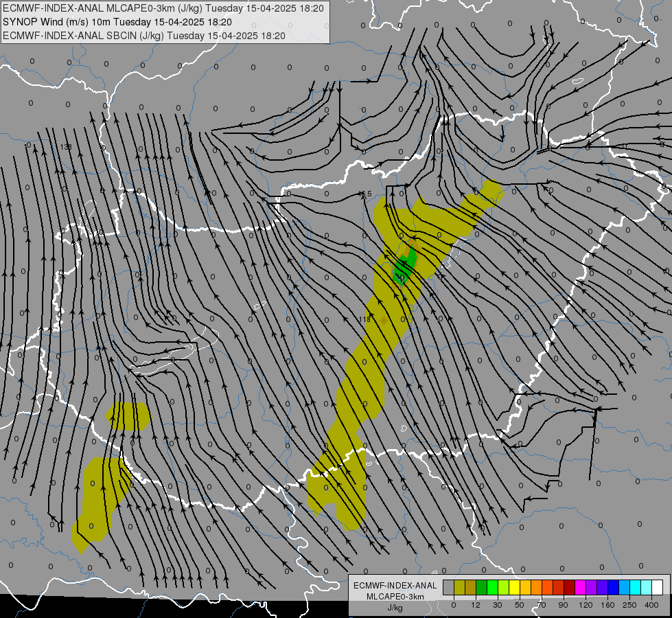Select the dark green legend swatch

[x=482, y=587]
